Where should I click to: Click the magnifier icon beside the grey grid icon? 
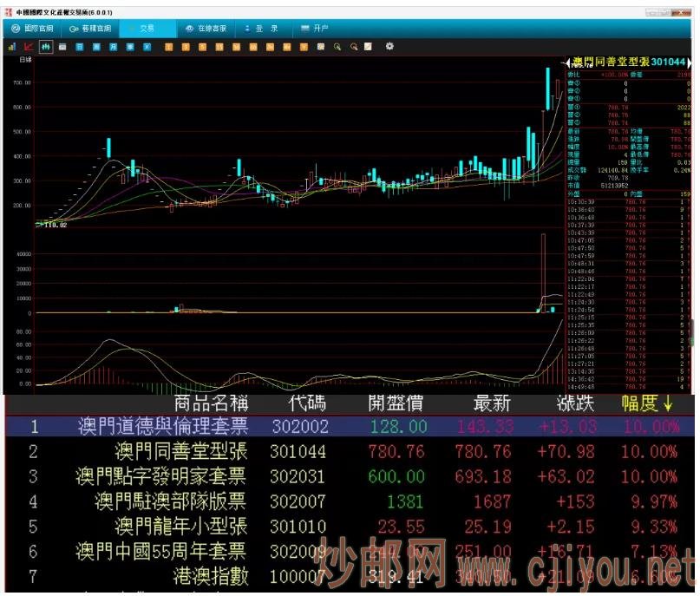pos(337,47)
